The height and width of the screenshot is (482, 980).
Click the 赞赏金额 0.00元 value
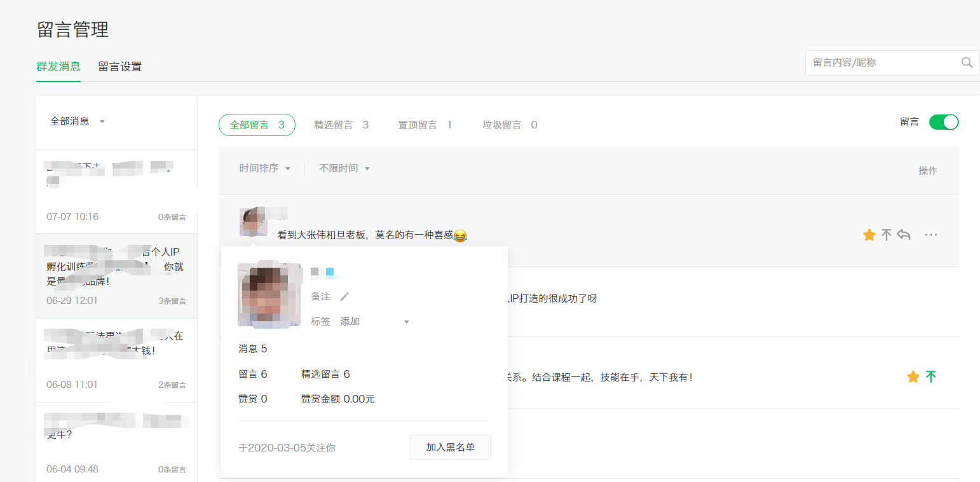338,399
